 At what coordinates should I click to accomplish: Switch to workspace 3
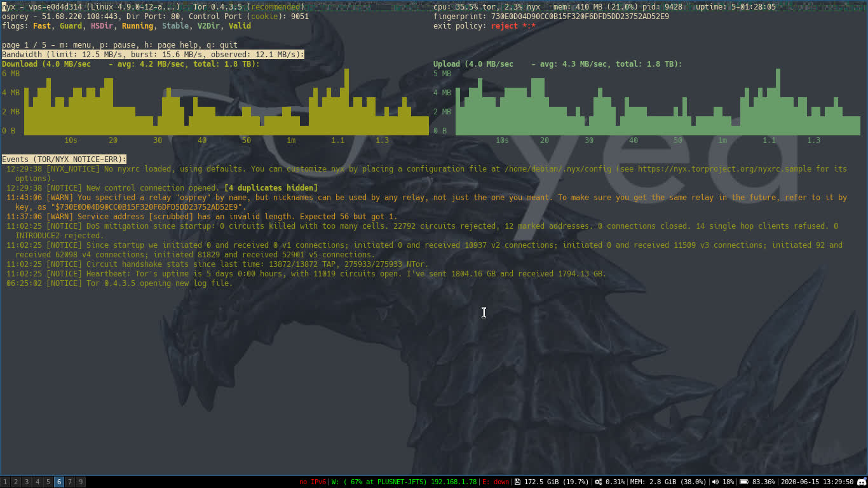click(27, 482)
